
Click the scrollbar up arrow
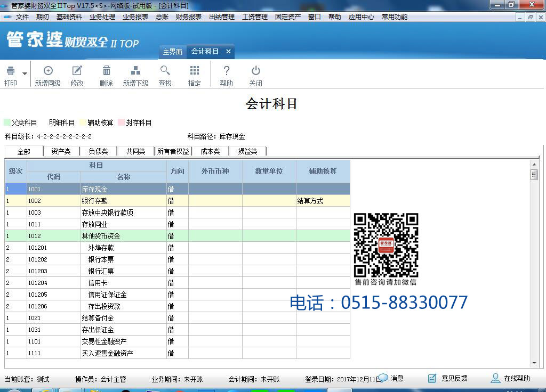(534, 164)
